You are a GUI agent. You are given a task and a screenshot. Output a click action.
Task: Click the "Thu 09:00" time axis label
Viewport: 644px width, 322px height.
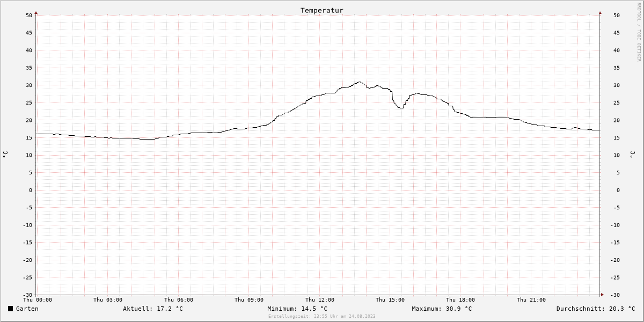[249, 300]
